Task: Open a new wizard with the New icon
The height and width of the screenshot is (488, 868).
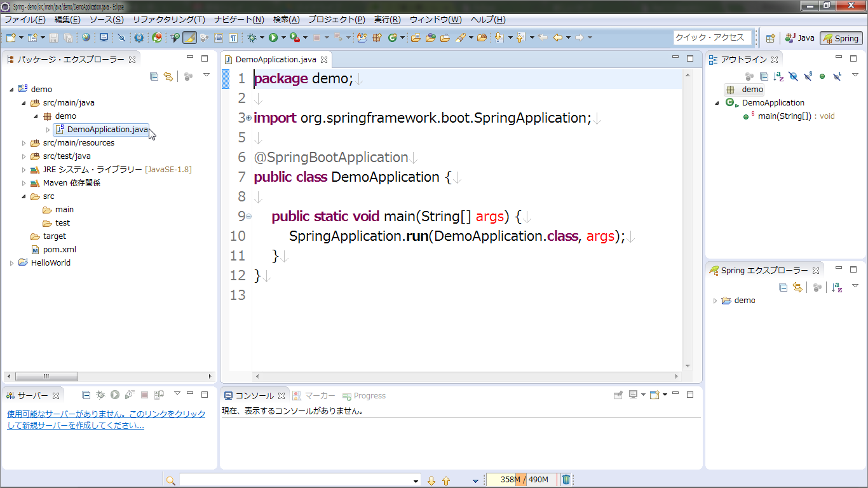Action: coord(10,37)
